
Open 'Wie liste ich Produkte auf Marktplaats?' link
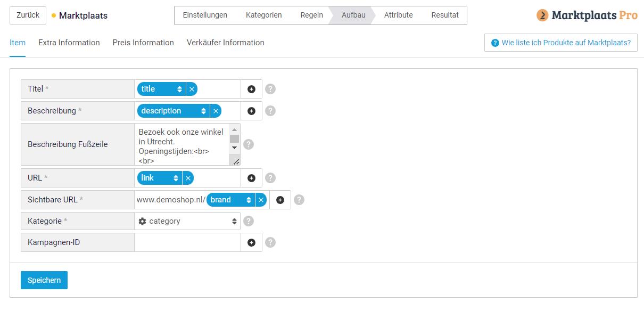click(x=561, y=43)
